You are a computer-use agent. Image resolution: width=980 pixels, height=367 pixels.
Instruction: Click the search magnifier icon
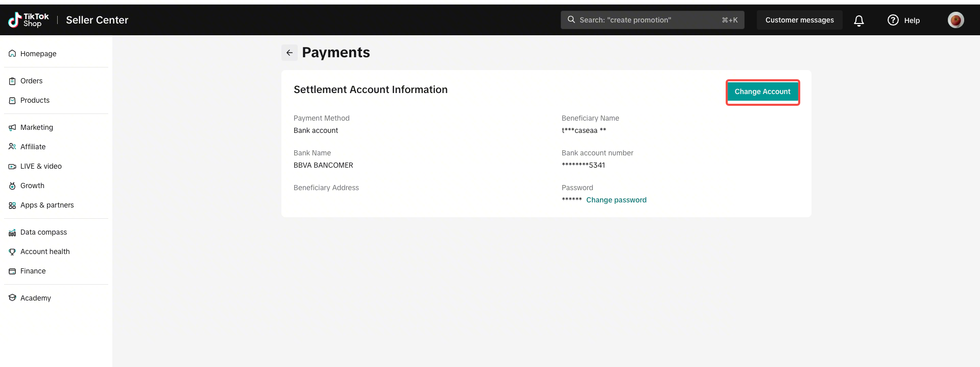tap(571, 20)
